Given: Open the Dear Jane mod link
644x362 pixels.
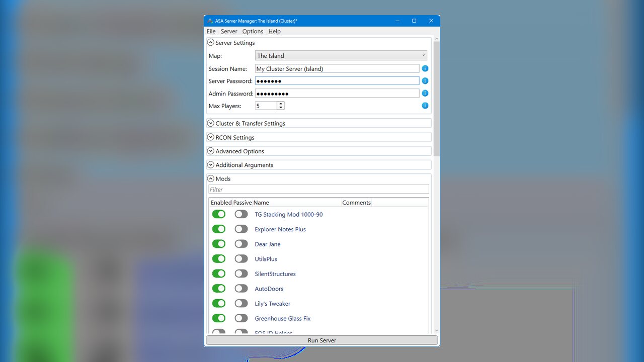Looking at the screenshot, I should [268, 244].
